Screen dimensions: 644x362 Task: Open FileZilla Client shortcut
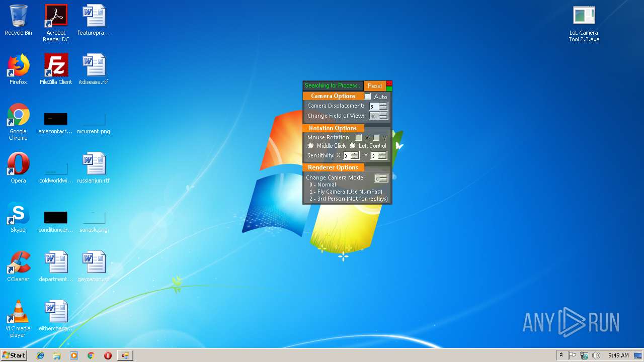[x=56, y=70]
